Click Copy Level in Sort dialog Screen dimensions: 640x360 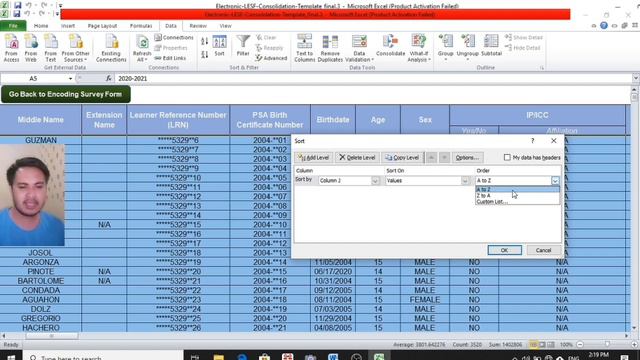(x=402, y=158)
